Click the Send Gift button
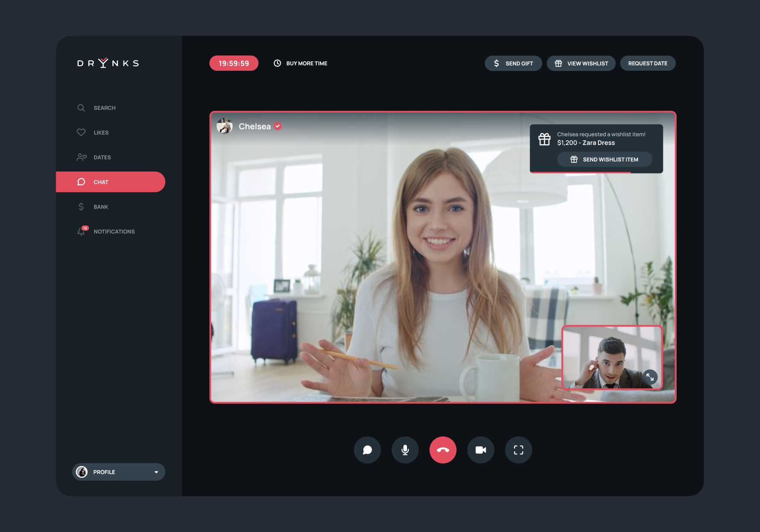The width and height of the screenshot is (760, 532). 513,63
